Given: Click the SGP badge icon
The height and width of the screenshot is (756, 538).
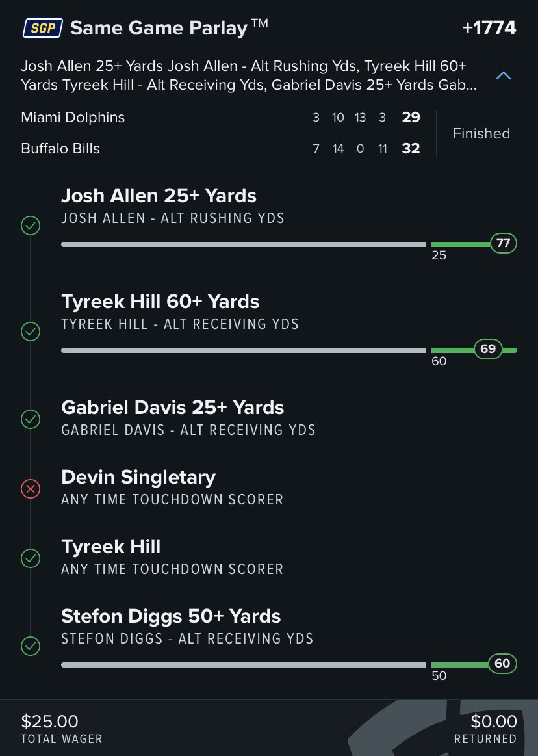Looking at the screenshot, I should click(42, 28).
